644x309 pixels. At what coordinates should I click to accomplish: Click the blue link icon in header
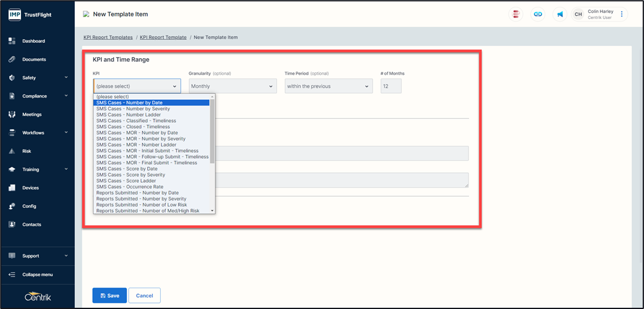[538, 14]
